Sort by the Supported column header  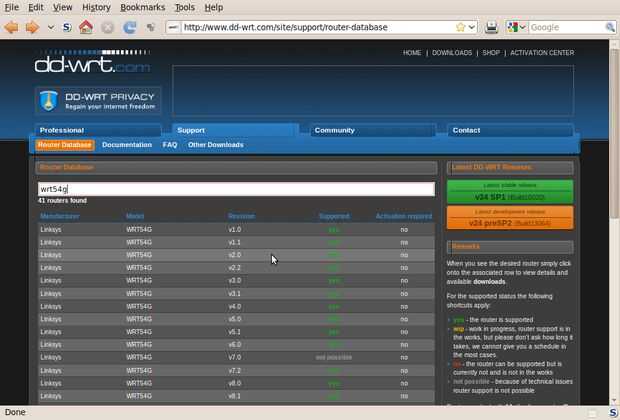point(334,216)
